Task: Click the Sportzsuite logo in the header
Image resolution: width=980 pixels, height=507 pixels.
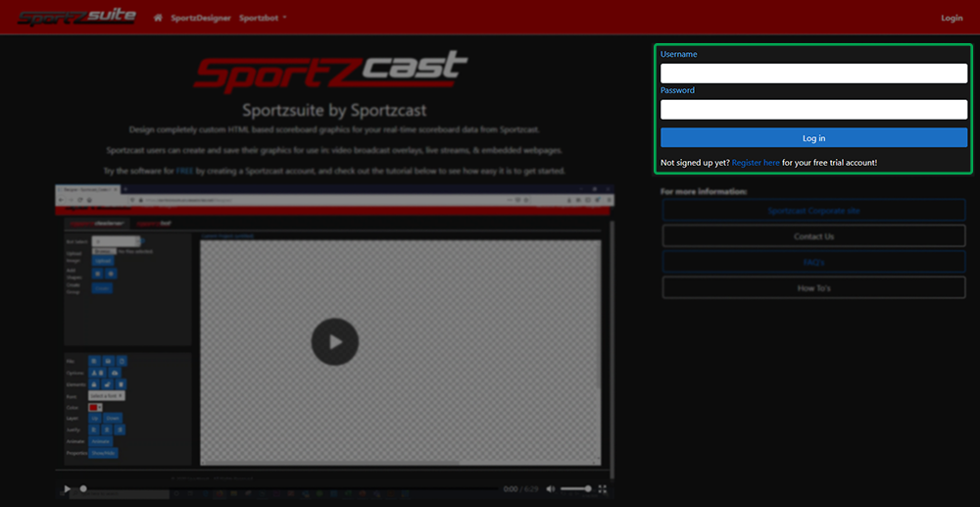Action: (76, 17)
